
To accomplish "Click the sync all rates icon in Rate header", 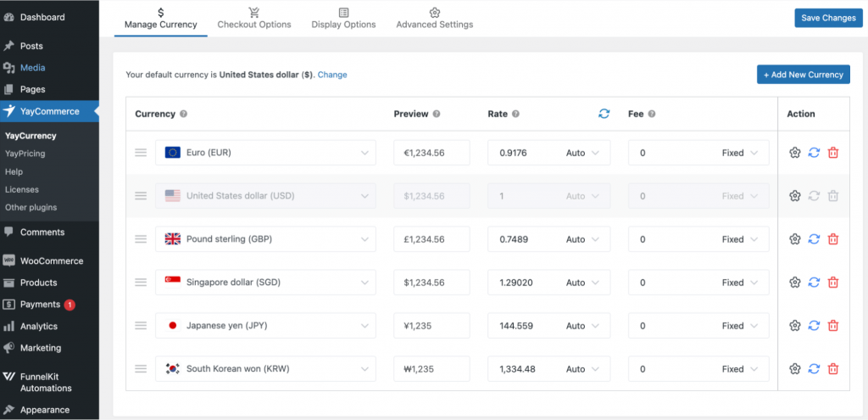I will pyautogui.click(x=604, y=114).
